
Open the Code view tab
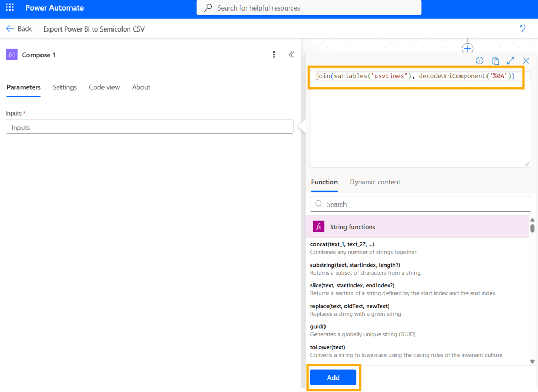[104, 87]
